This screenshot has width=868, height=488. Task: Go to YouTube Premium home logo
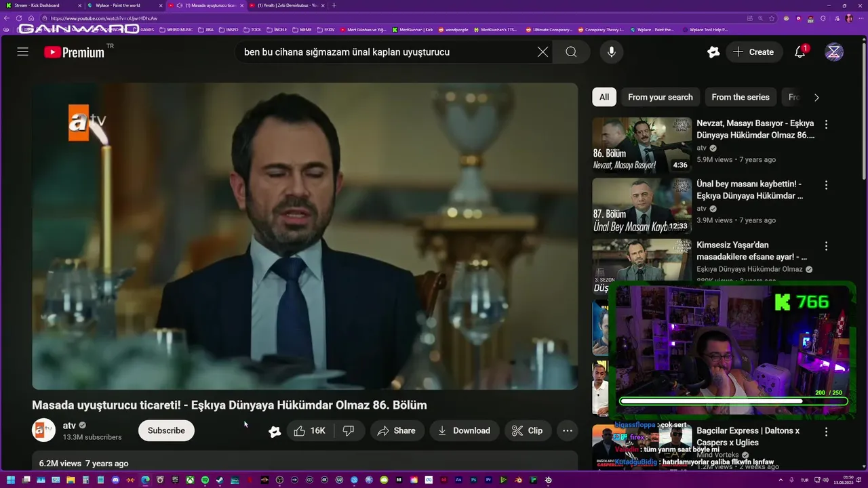pyautogui.click(x=75, y=52)
